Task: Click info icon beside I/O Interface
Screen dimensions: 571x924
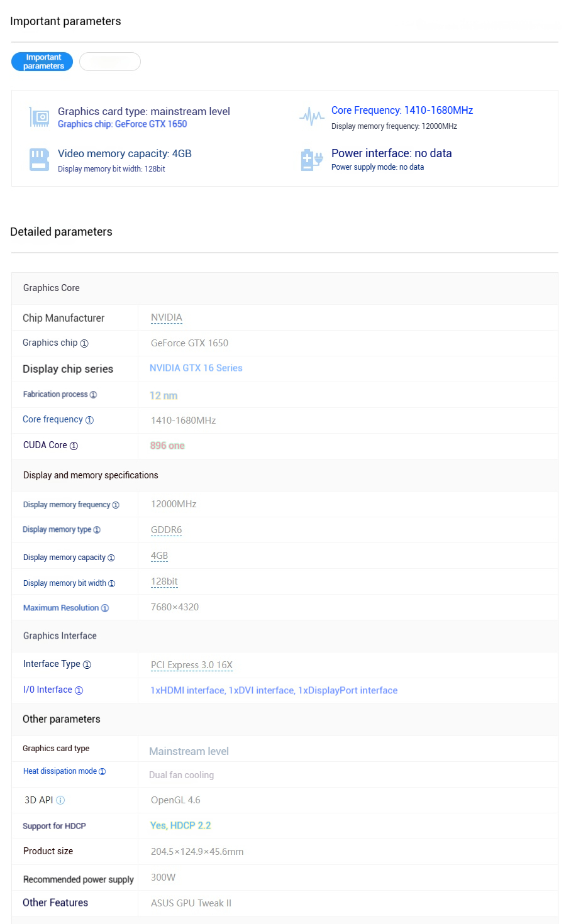Action: [79, 690]
